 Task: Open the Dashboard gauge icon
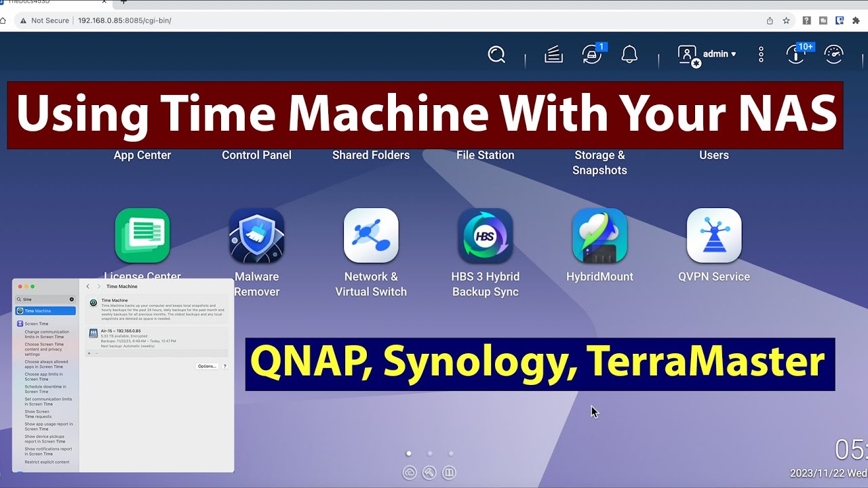pos(833,55)
